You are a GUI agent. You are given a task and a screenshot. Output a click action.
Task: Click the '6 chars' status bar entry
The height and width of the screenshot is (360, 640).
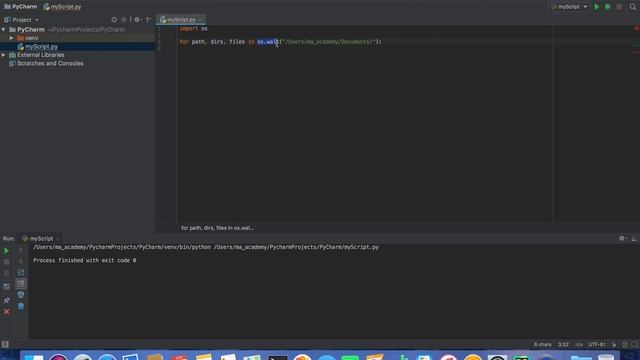(542, 344)
